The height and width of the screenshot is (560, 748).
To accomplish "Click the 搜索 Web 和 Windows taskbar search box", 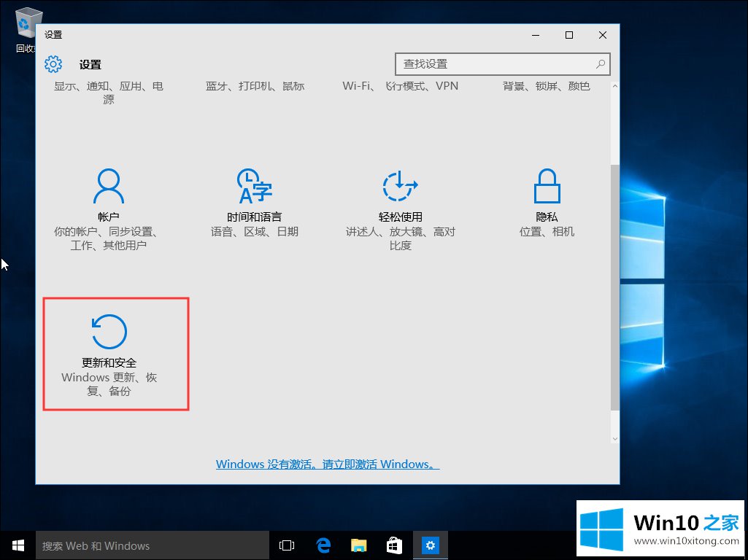I will [x=153, y=545].
